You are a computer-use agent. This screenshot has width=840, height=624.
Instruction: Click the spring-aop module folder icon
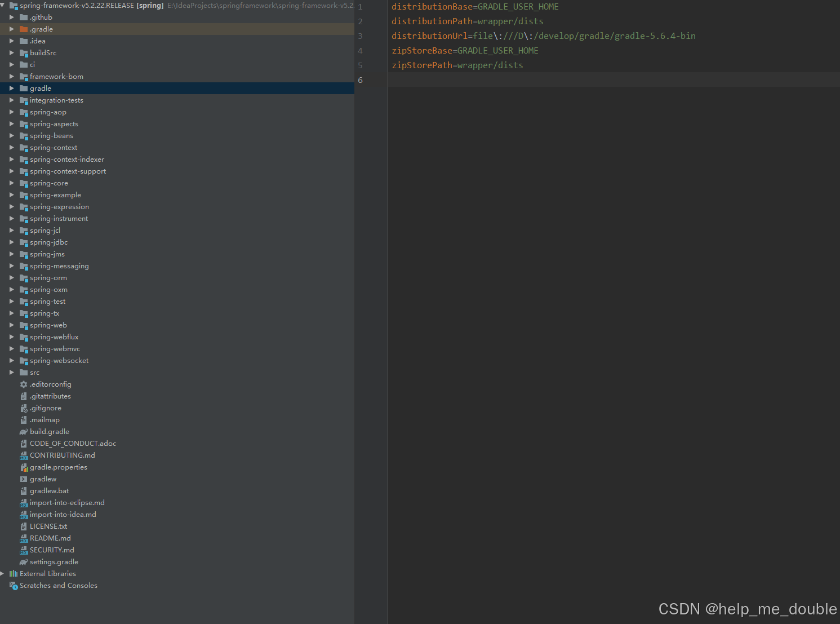coord(24,112)
